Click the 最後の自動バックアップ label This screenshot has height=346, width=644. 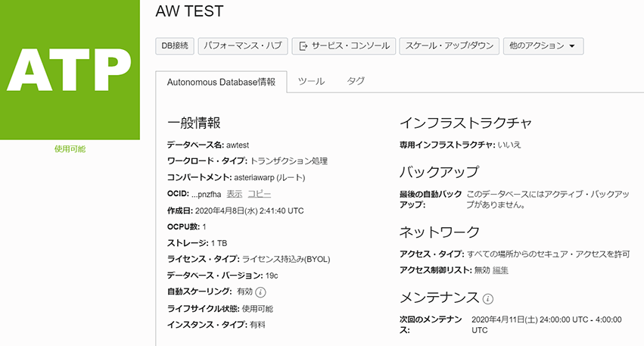(x=431, y=199)
